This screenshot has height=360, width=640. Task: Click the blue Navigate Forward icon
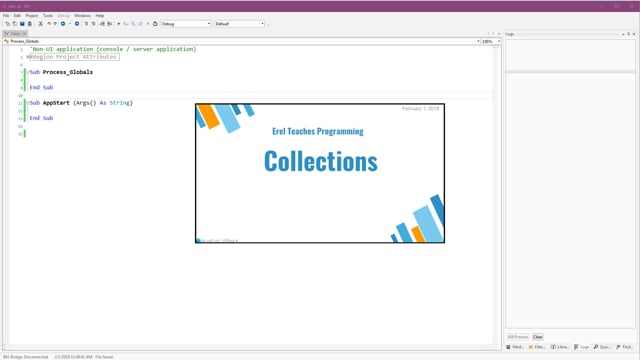click(x=77, y=24)
